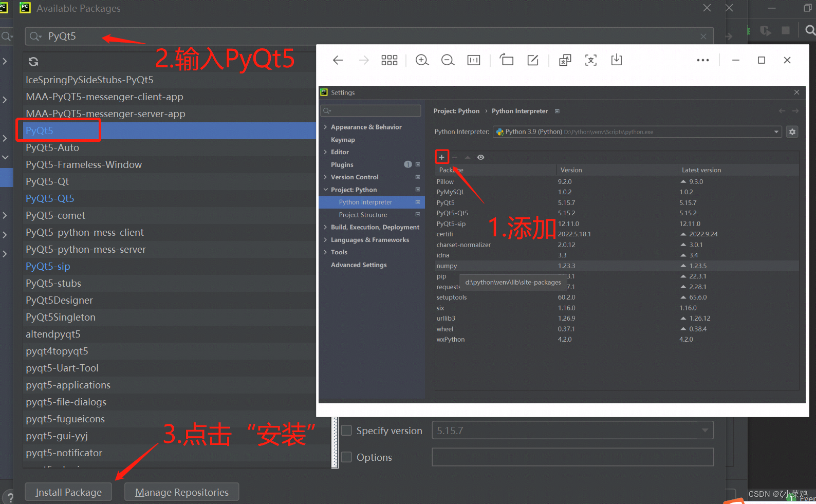Click the stop button in the IDE toolbar
Screen dimensions: 816x504
click(785, 30)
